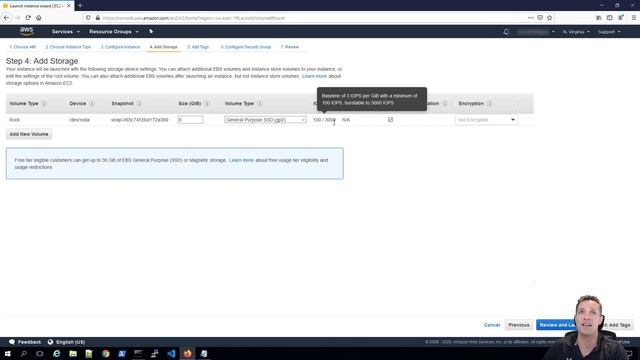
Task: Open Windows Start menu
Action: point(7,353)
